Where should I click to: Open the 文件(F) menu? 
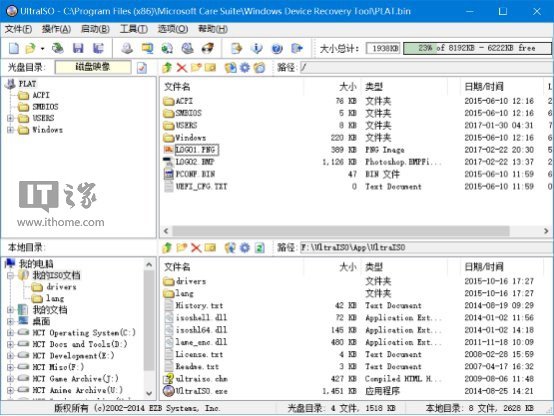(x=18, y=29)
